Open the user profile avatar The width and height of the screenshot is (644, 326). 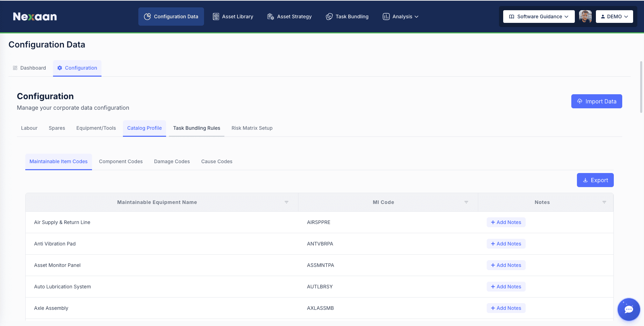click(585, 17)
